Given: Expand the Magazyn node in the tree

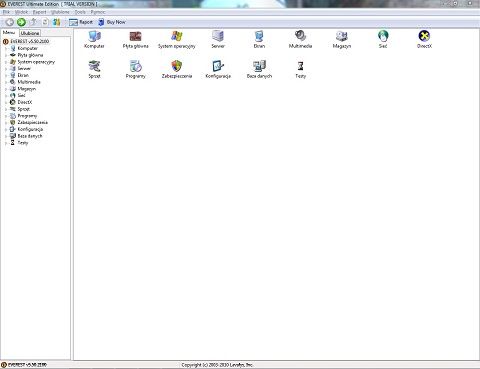Looking at the screenshot, I should point(6,89).
